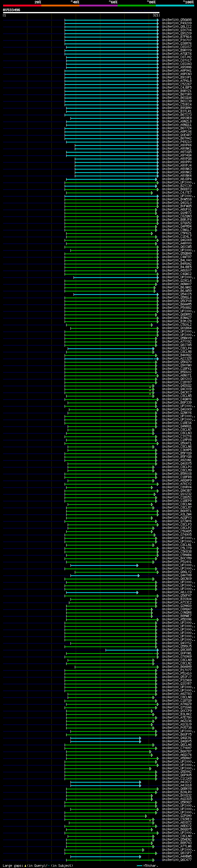Select the UniRef100_Q4CVX9 entry
Viewport: 197px width, 868px height.
(x=177, y=389)
